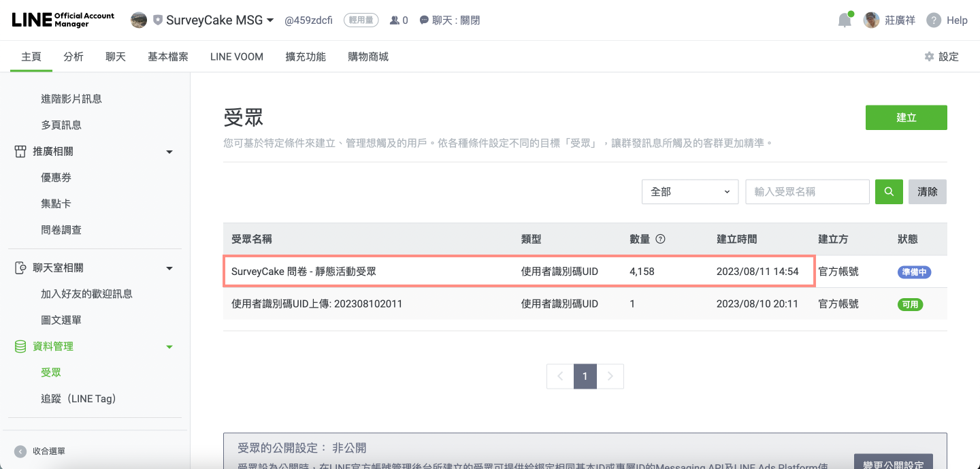980x469 pixels.
Task: Go to the previous page arrow
Action: click(x=560, y=376)
